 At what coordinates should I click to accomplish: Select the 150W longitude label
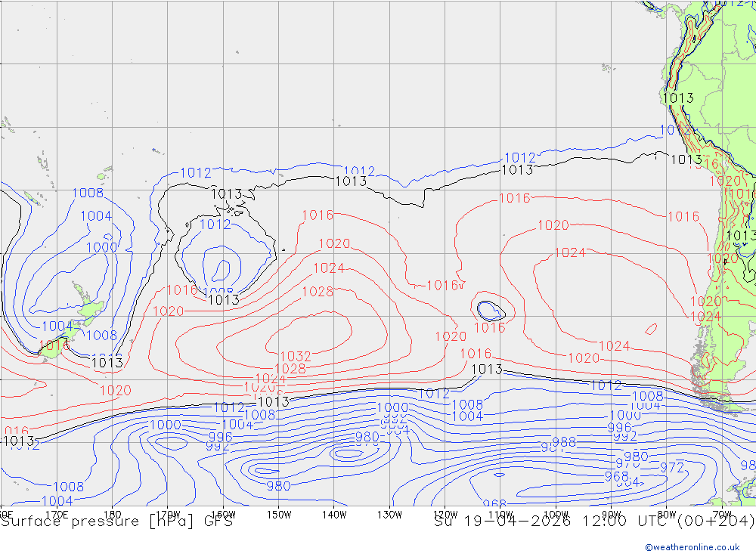click(279, 515)
